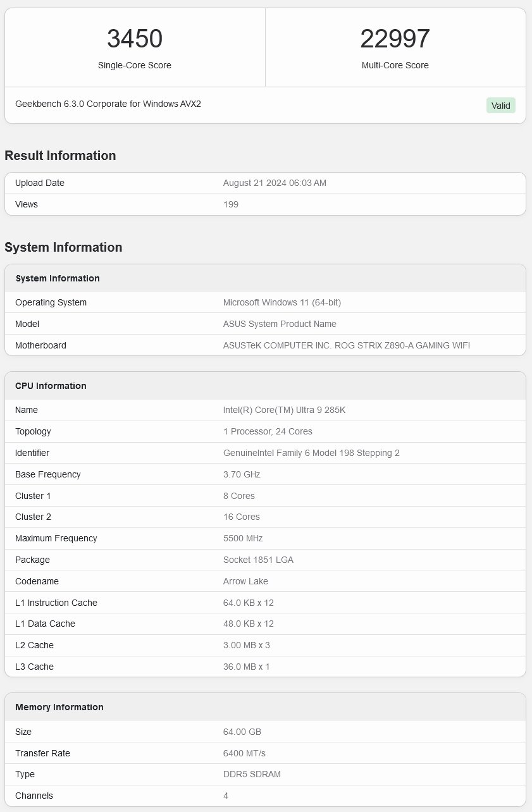Select the System Information heading
This screenshot has width=532, height=812.
[63, 247]
